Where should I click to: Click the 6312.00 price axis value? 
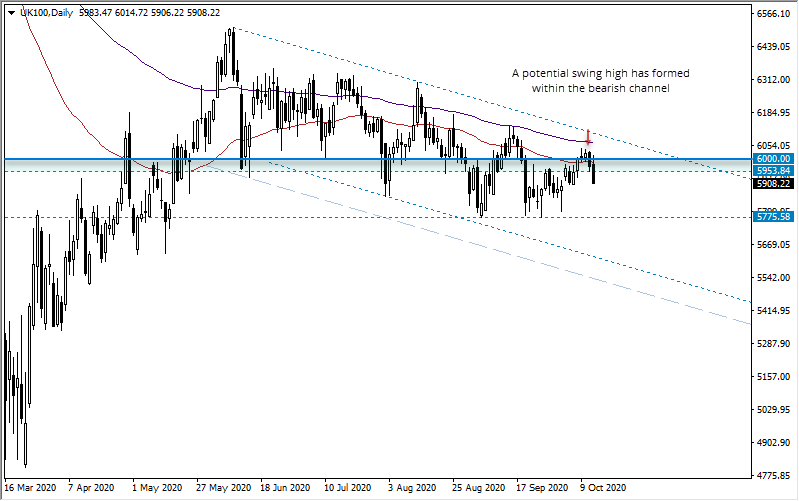[x=775, y=80]
